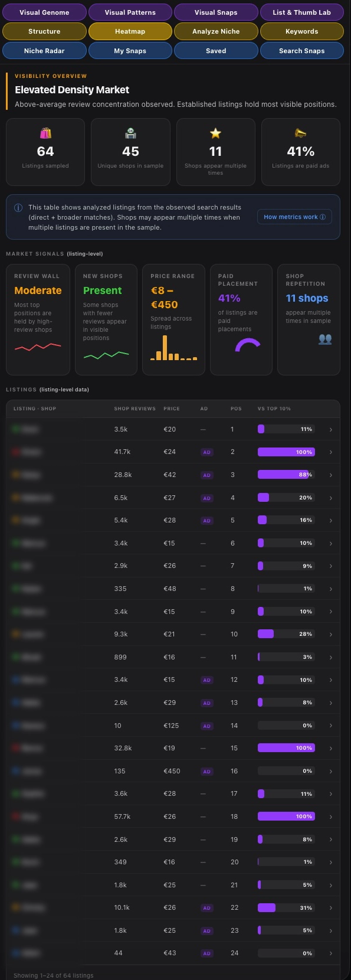
Task: Click the 31% bar on position 22 row
Action: click(286, 907)
